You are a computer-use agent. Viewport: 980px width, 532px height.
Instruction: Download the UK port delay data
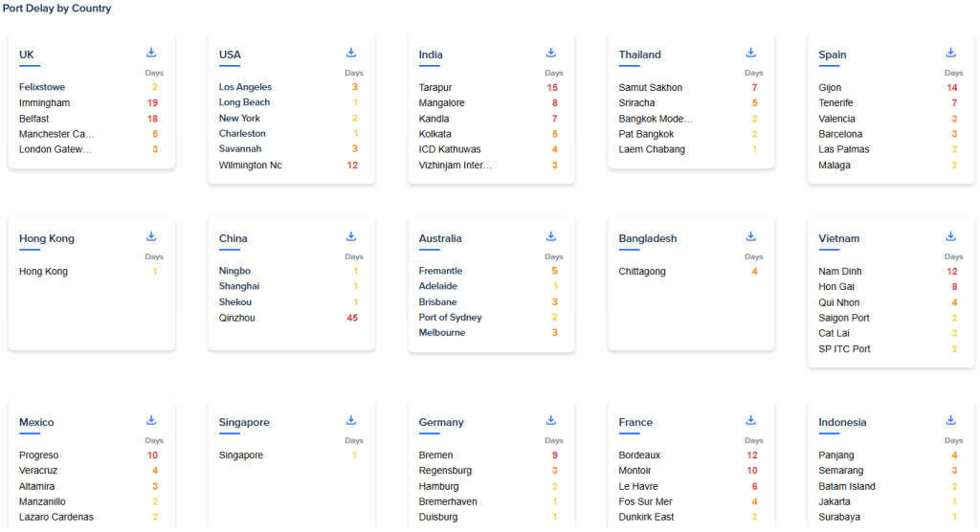(151, 53)
